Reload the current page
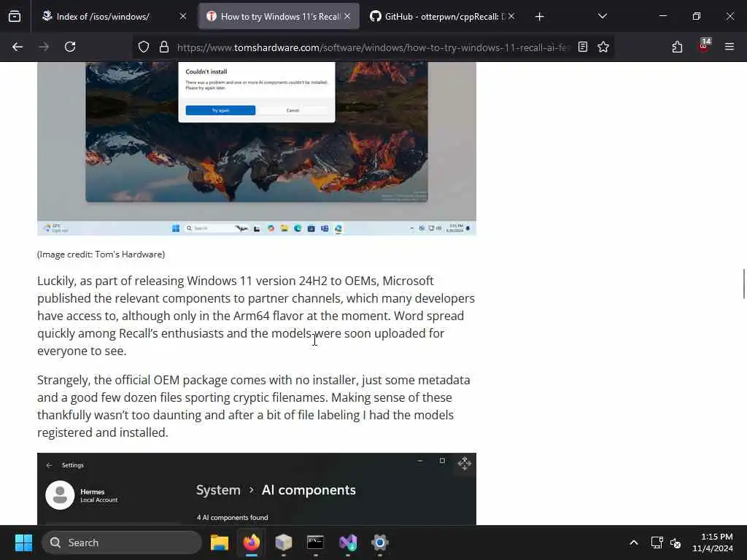The width and height of the screenshot is (747, 560). coord(70,47)
